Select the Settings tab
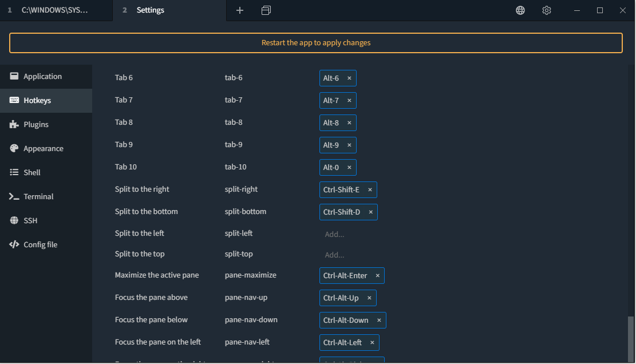The height and width of the screenshot is (364, 636). 169,10
